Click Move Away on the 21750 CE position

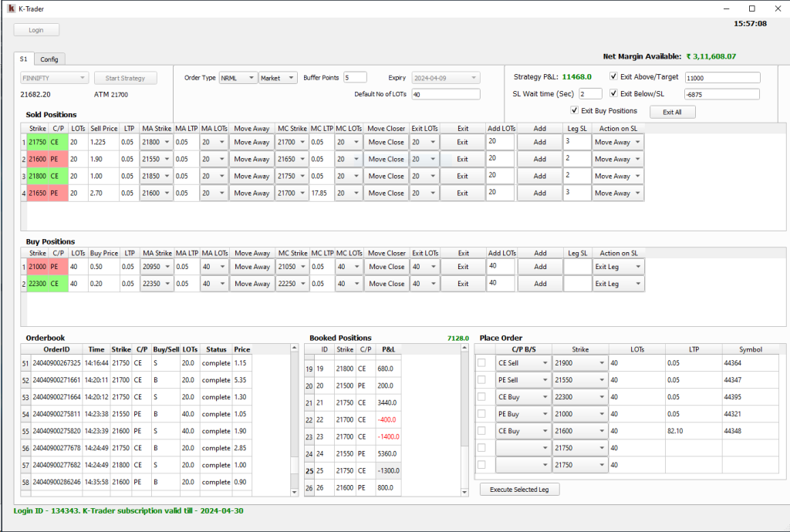251,142
